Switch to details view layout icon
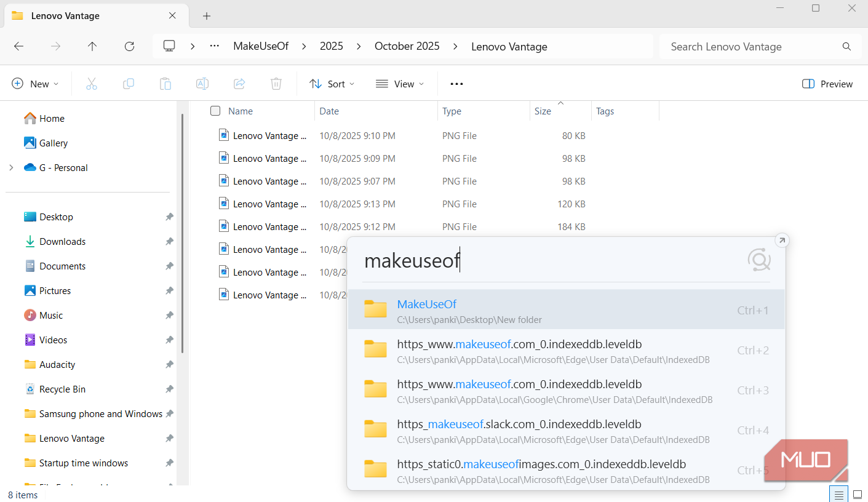 point(838,495)
